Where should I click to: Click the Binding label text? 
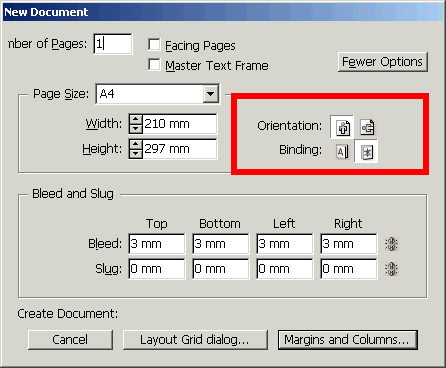[301, 150]
